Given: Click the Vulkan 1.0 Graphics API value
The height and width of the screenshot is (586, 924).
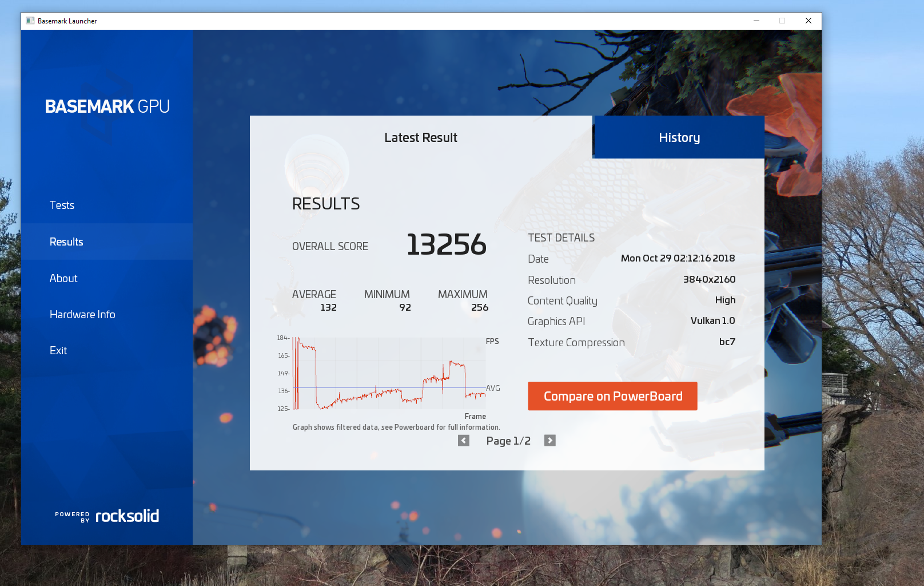Looking at the screenshot, I should click(x=712, y=321).
